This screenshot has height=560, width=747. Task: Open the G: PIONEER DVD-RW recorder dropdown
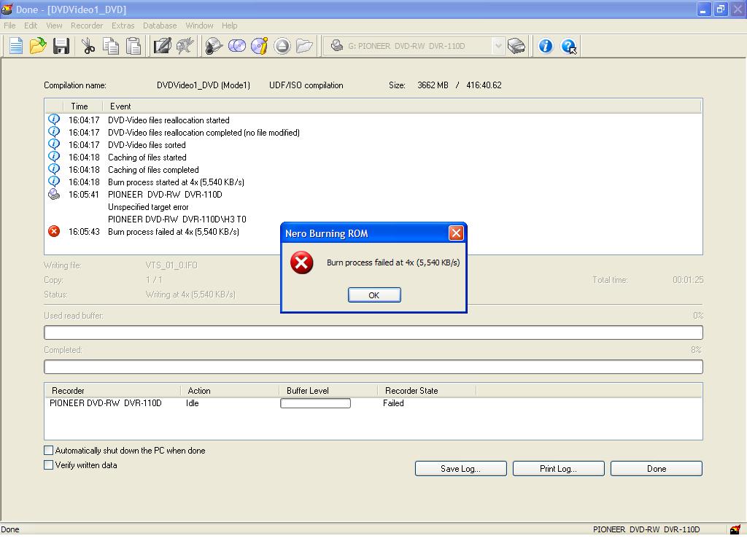[498, 46]
